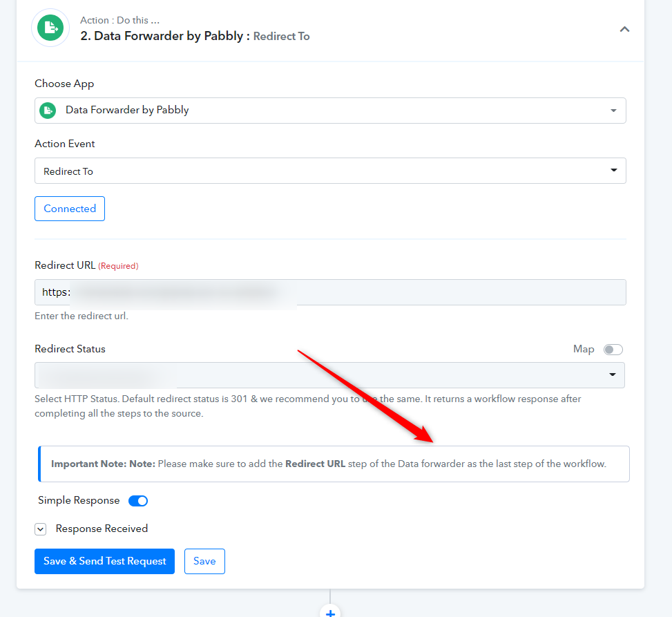Click the Data Forwarder icon in Choose App field
Screen dimensions: 672x617
click(48, 111)
